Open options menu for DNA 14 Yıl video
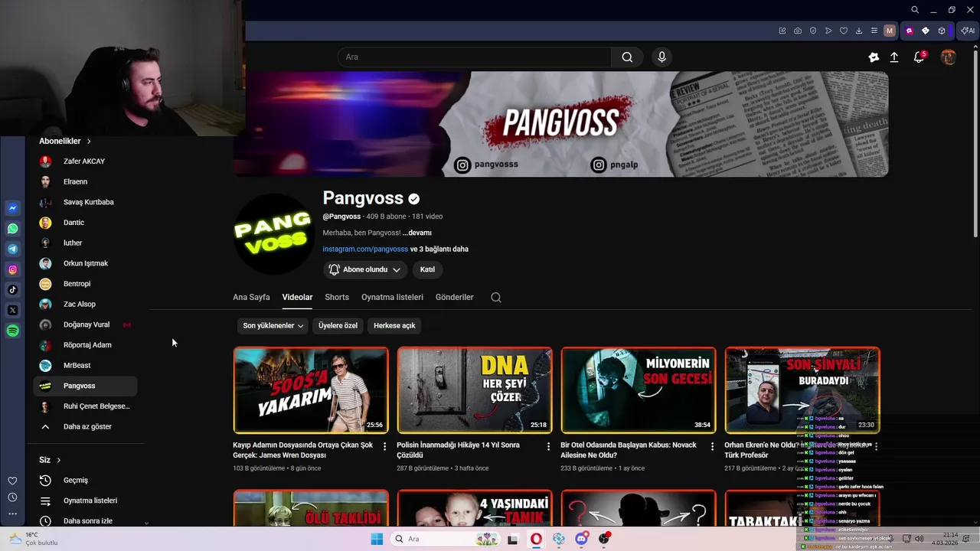Image resolution: width=980 pixels, height=551 pixels. 548,446
